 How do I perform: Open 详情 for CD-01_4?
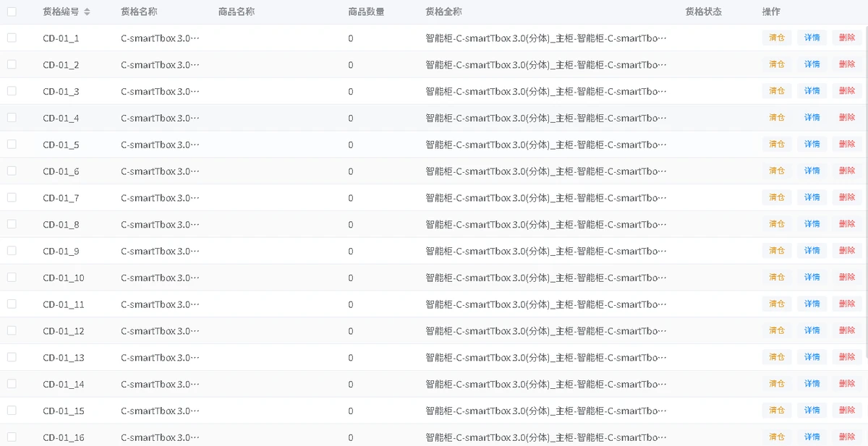(x=812, y=118)
